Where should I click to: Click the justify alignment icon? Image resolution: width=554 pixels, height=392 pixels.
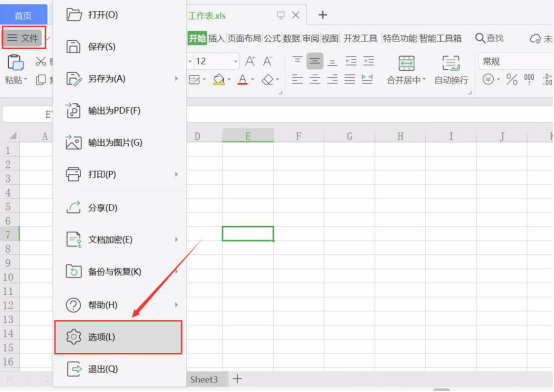click(350, 80)
